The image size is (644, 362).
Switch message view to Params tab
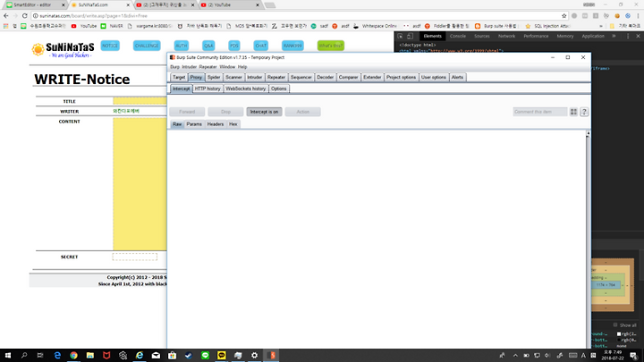click(194, 124)
